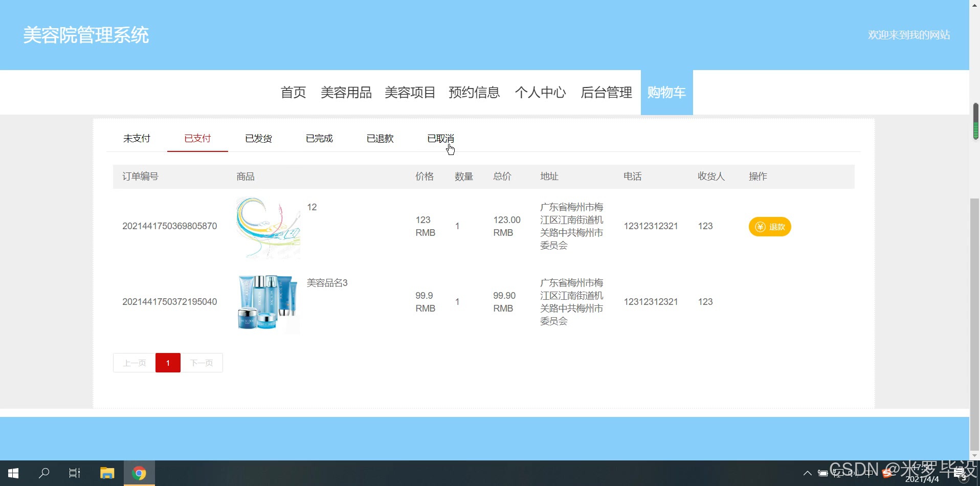Click the 美容院管理系统 site title
This screenshot has width=980, height=486.
86,35
